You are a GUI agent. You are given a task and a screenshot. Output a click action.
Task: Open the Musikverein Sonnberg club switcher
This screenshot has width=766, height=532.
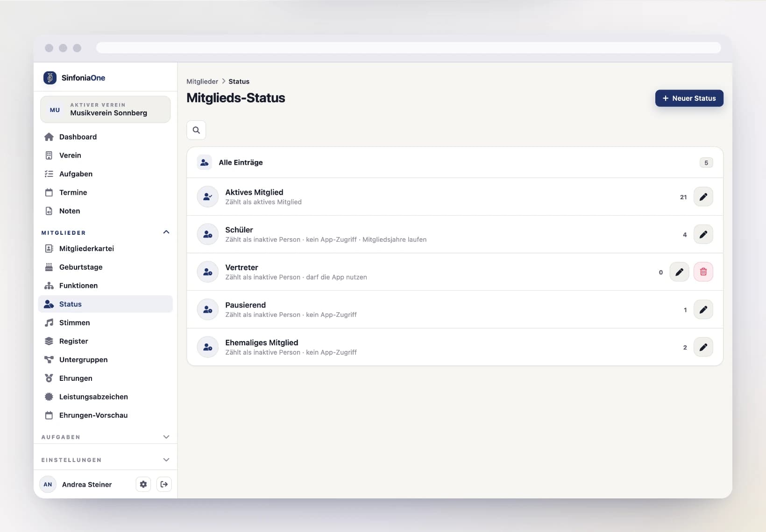click(x=106, y=110)
